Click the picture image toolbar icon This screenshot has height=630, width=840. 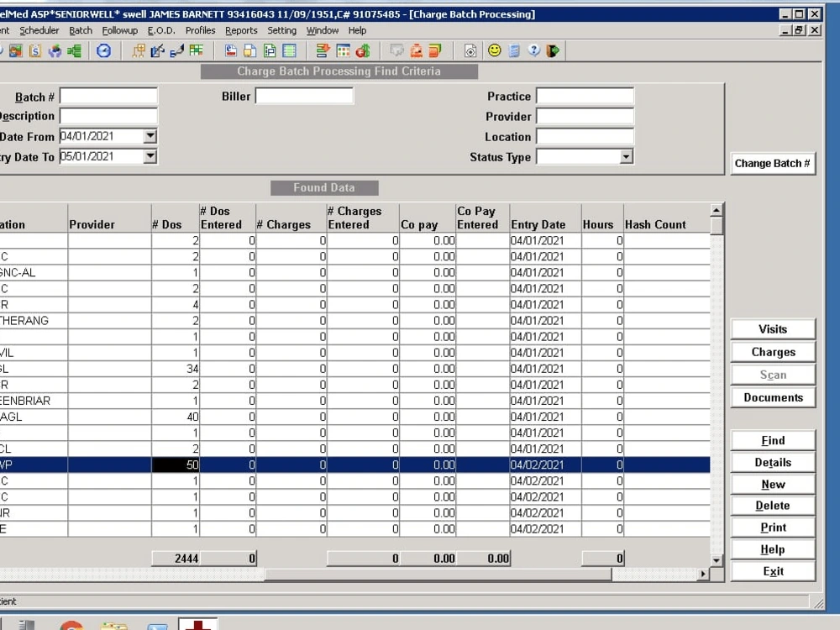click(15, 51)
